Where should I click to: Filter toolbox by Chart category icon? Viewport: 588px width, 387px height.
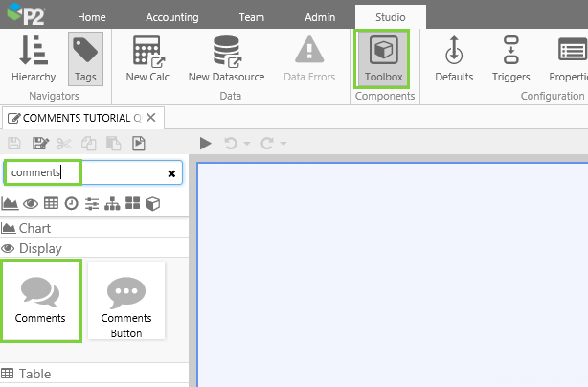pos(10,204)
